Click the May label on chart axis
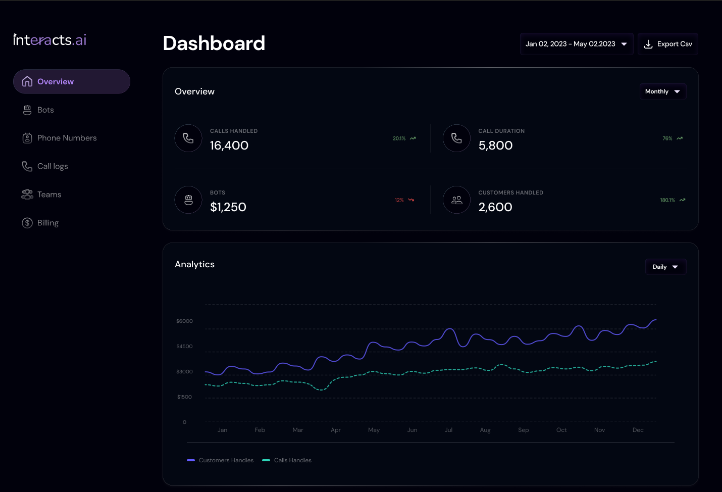The height and width of the screenshot is (492, 722). [374, 430]
